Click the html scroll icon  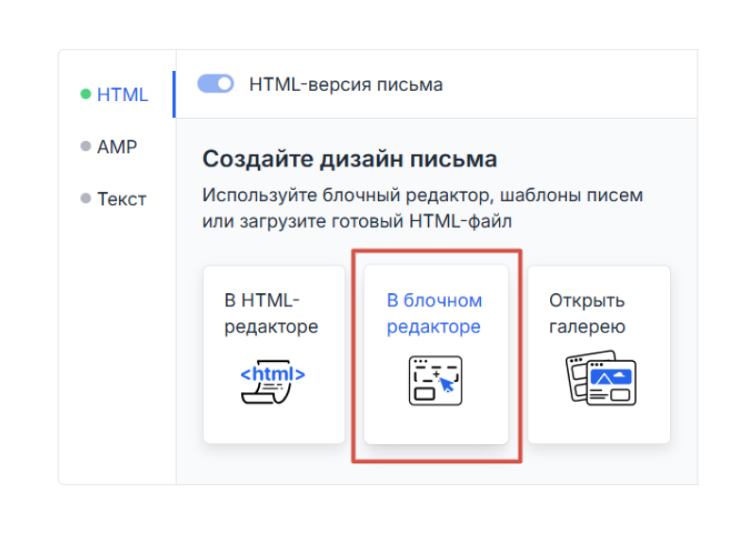tap(272, 381)
